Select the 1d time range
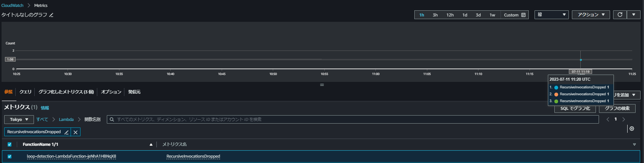The width and height of the screenshot is (644, 163). (x=465, y=15)
